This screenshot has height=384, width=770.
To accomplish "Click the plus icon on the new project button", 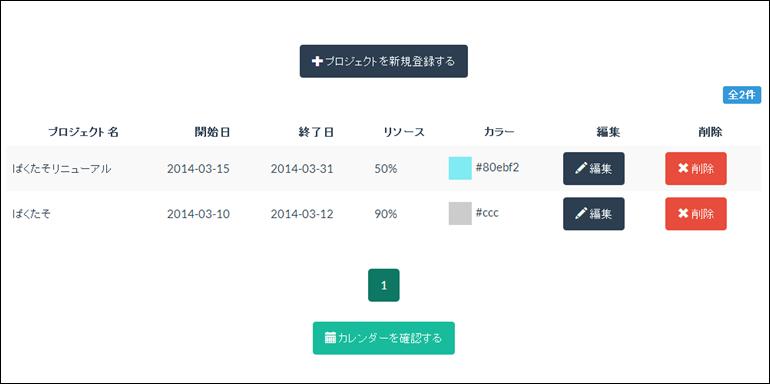I will click(317, 61).
